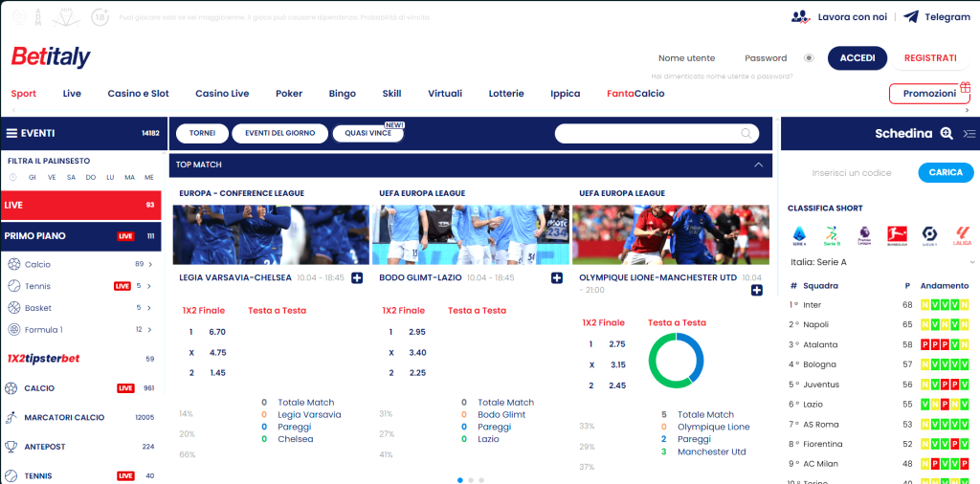Screen dimensions: 980x484
Task: Open the Virtuali menu item
Action: click(x=445, y=94)
